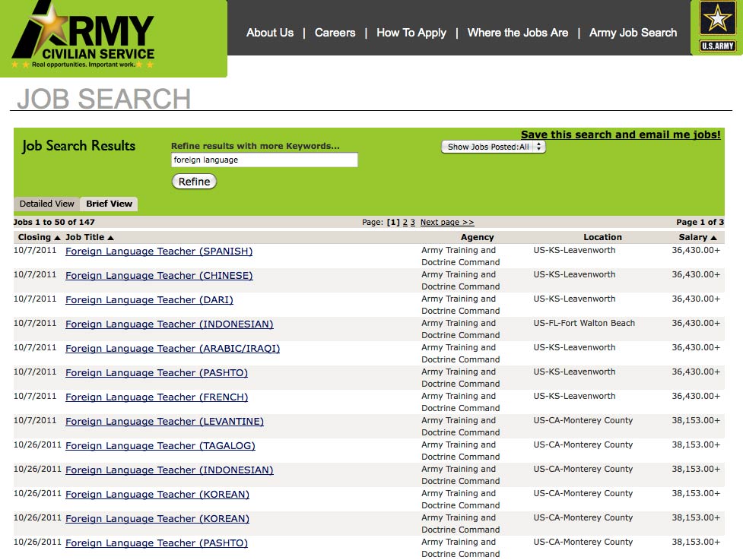The width and height of the screenshot is (743, 560).
Task: Select the Brief View tab
Action: pos(109,204)
